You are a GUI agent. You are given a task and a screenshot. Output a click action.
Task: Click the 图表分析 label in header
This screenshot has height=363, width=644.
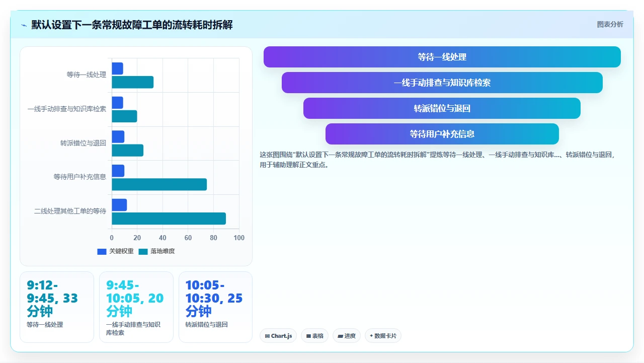click(610, 24)
